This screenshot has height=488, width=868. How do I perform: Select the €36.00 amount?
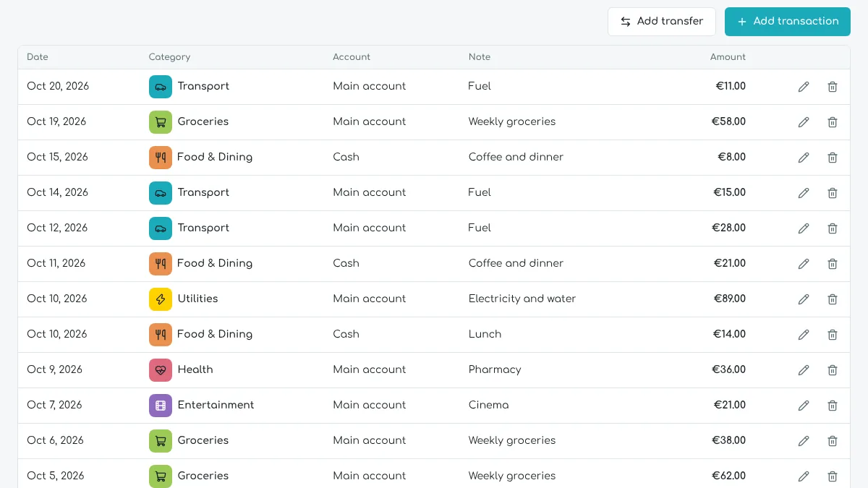coord(728,369)
